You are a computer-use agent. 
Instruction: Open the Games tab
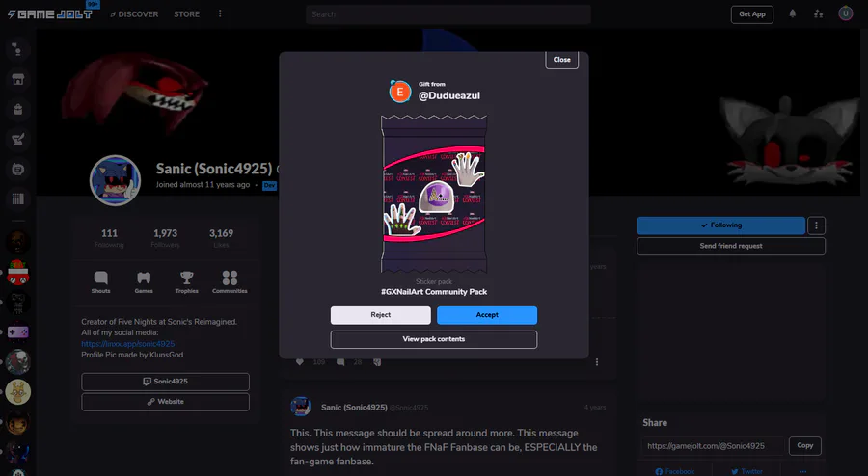144,282
